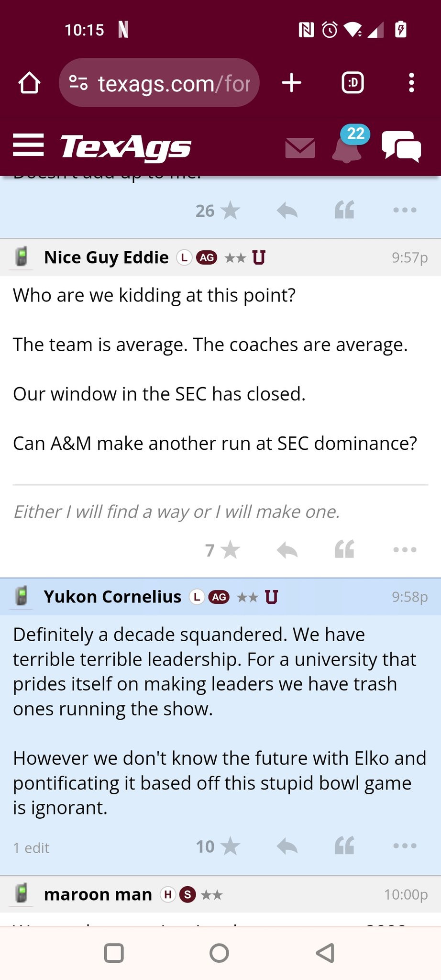The image size is (441, 980).
Task: Tap browser home icon
Action: 29,83
